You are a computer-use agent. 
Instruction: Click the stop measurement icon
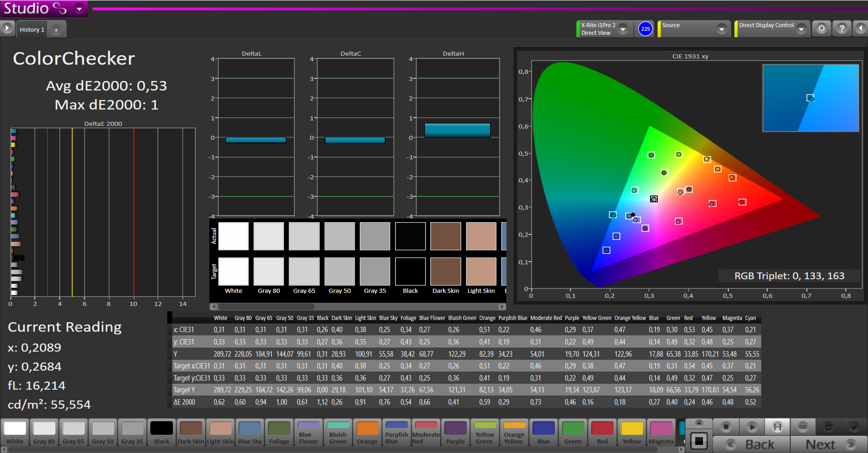click(726, 427)
